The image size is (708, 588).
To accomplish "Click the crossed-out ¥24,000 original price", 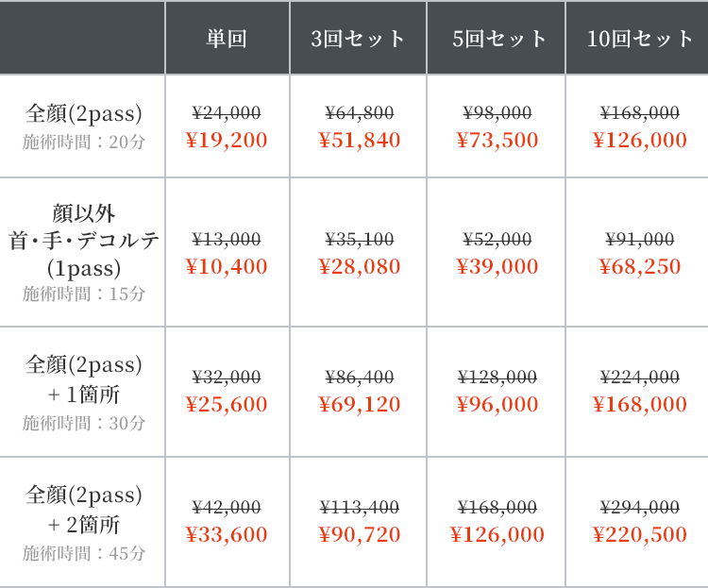I will [x=227, y=113].
